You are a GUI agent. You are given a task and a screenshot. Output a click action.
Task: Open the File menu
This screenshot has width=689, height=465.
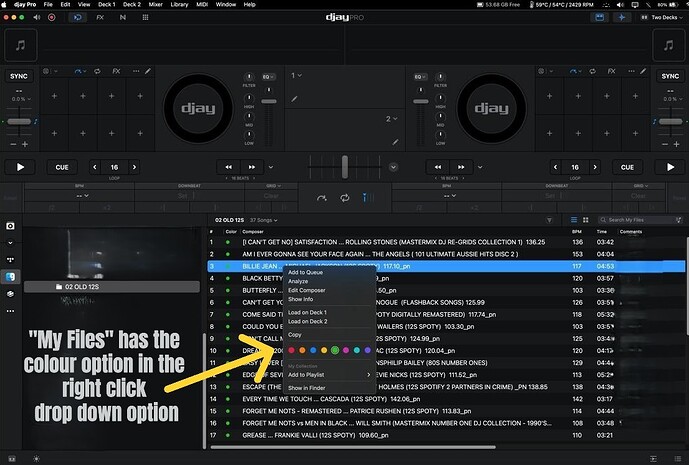[x=48, y=4]
